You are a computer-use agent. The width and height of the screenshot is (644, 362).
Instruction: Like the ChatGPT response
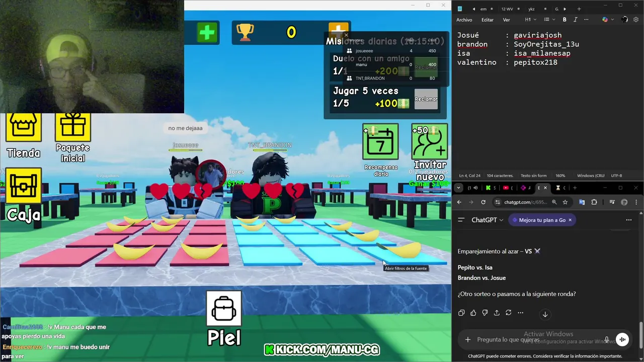(473, 313)
